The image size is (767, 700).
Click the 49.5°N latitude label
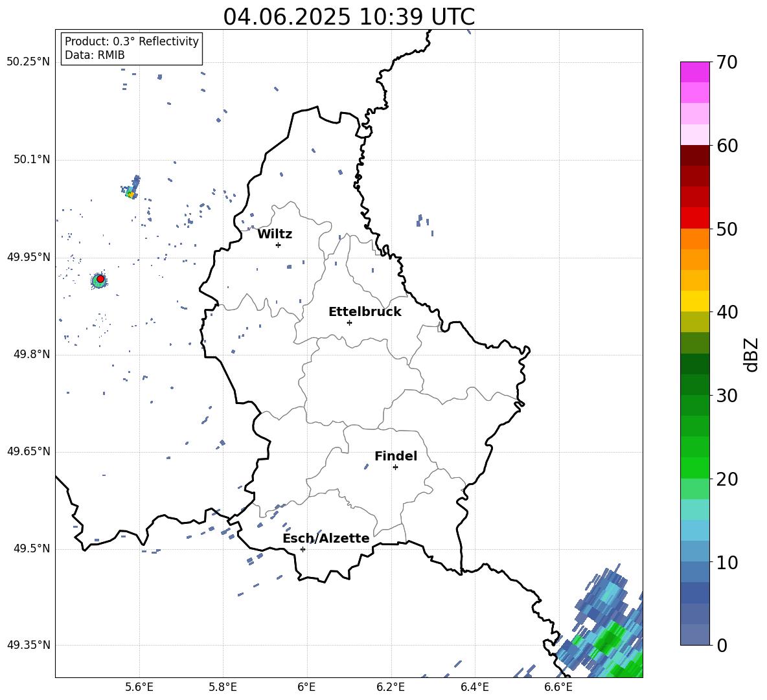[x=31, y=548]
